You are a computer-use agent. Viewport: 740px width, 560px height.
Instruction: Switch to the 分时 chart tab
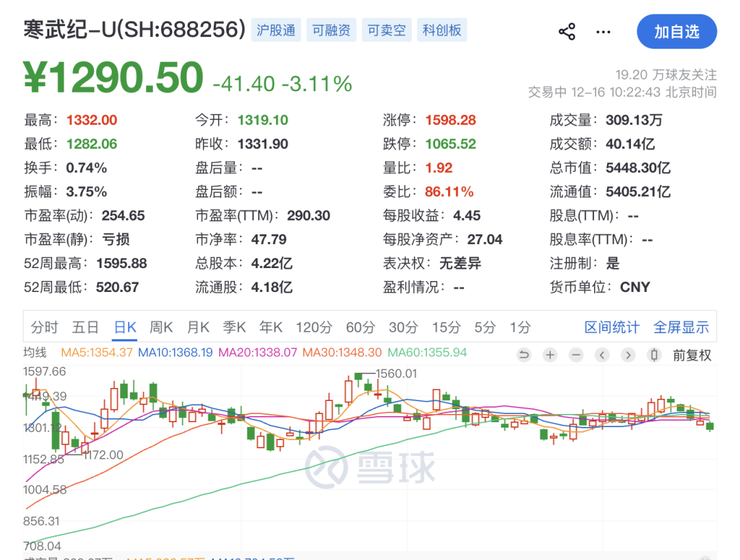pos(45,328)
